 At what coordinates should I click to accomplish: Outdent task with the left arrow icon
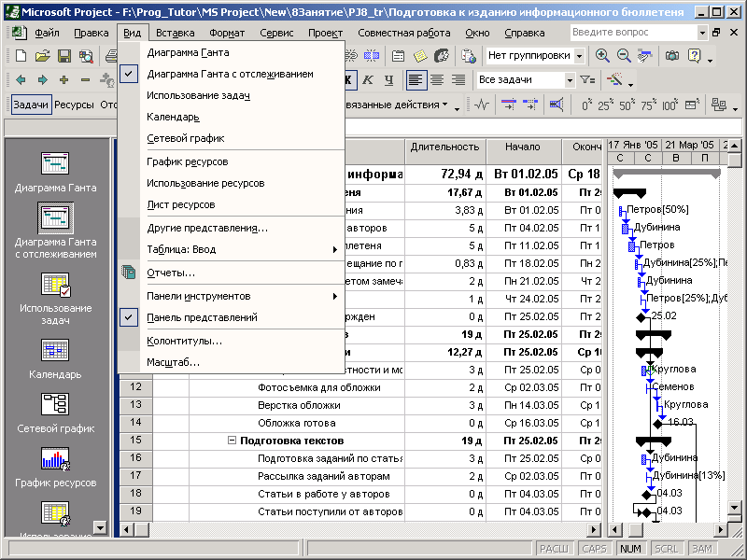click(21, 80)
